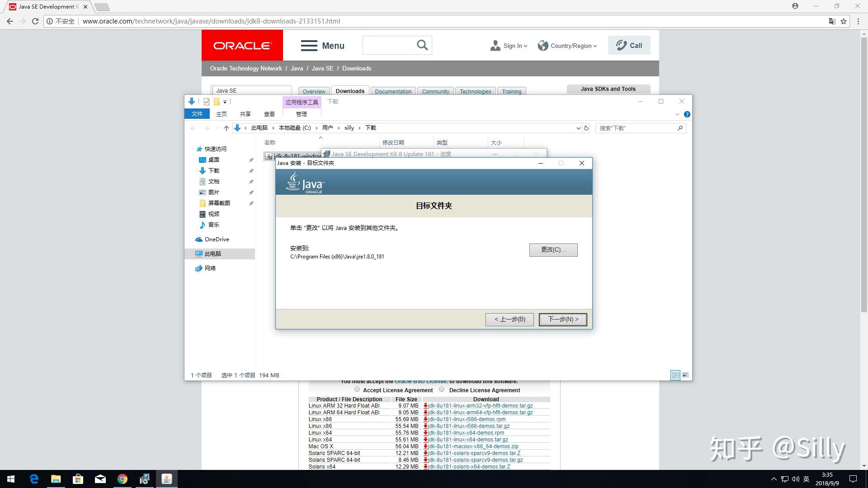Click jdk-8u181-linux-x64-demos.tar.gz download link

pyautogui.click(x=468, y=440)
